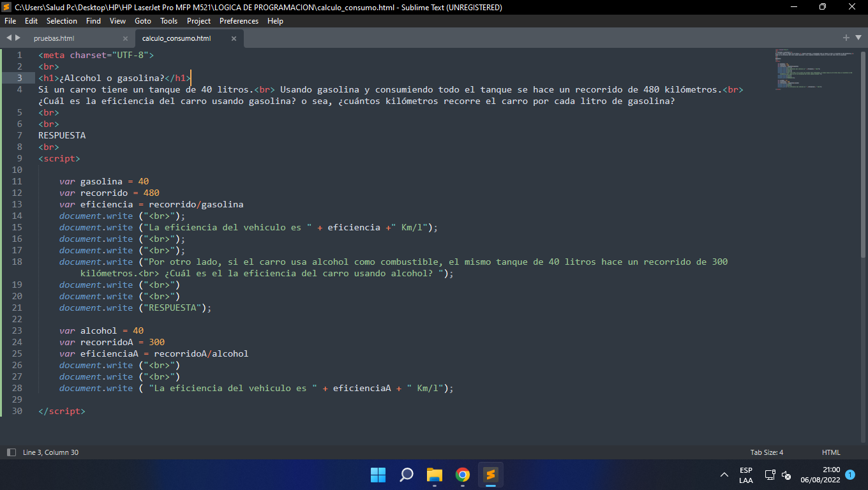This screenshot has width=868, height=490.
Task: Click 'var recorrido = 480' line
Action: click(109, 193)
